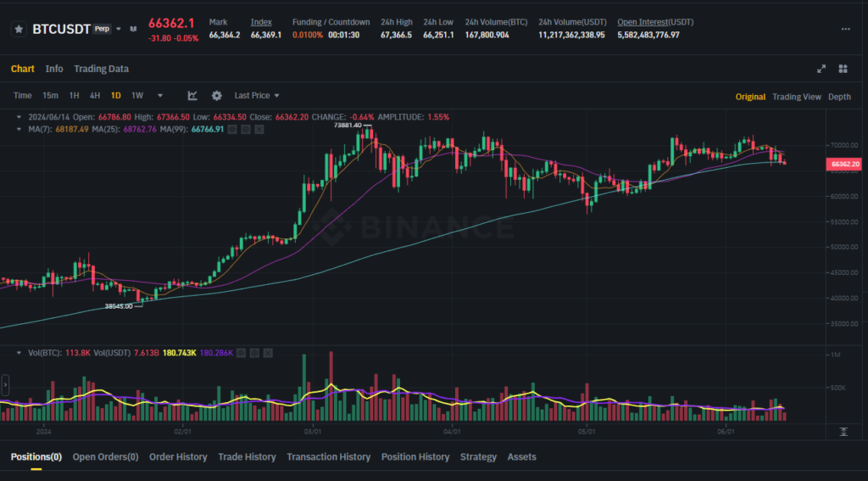
Task: Switch to the Trading Data tab
Action: (x=101, y=69)
